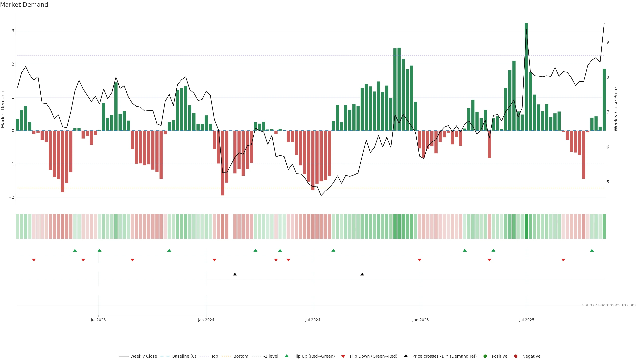The height and width of the screenshot is (362, 644).
Task: Click the Price crosses -1 black triangle legend icon
Action: (x=406, y=356)
